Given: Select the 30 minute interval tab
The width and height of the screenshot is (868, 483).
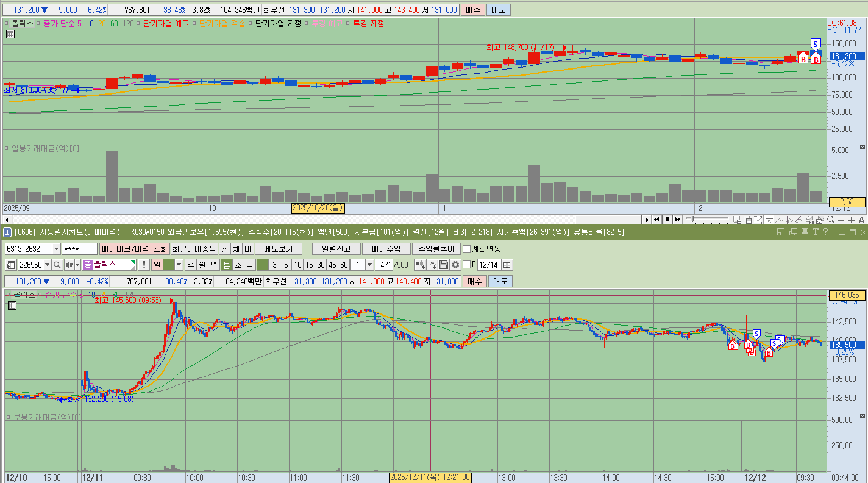Looking at the screenshot, I should click(x=321, y=265).
